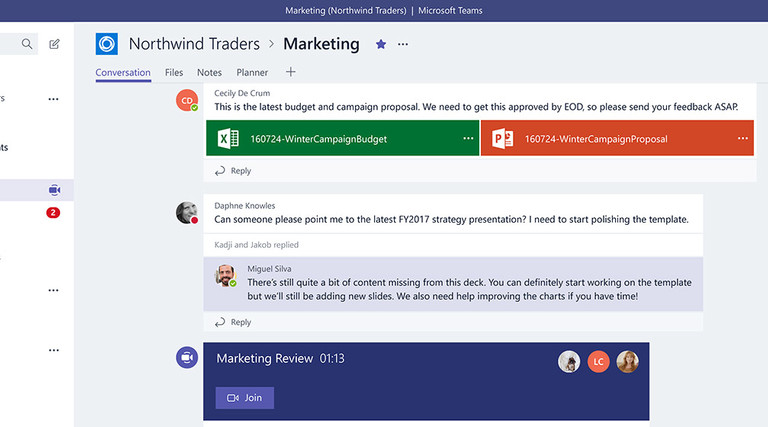
Task: Click the meeting camera icon beside Marketing Review
Action: pyautogui.click(x=187, y=357)
